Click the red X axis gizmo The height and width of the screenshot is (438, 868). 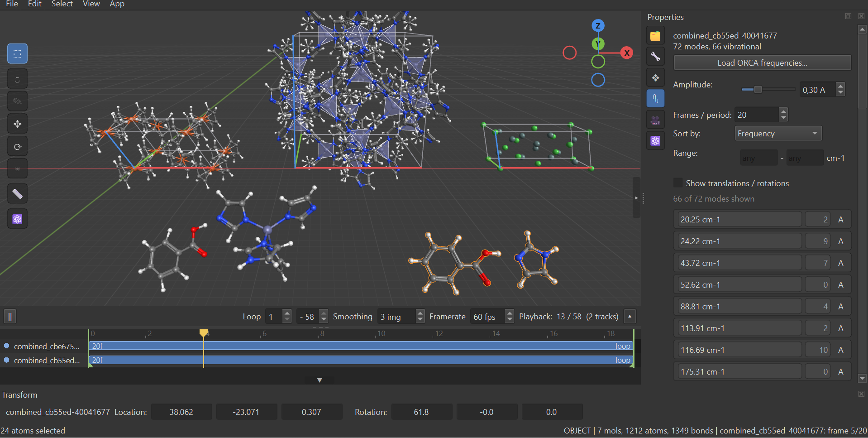pyautogui.click(x=627, y=53)
